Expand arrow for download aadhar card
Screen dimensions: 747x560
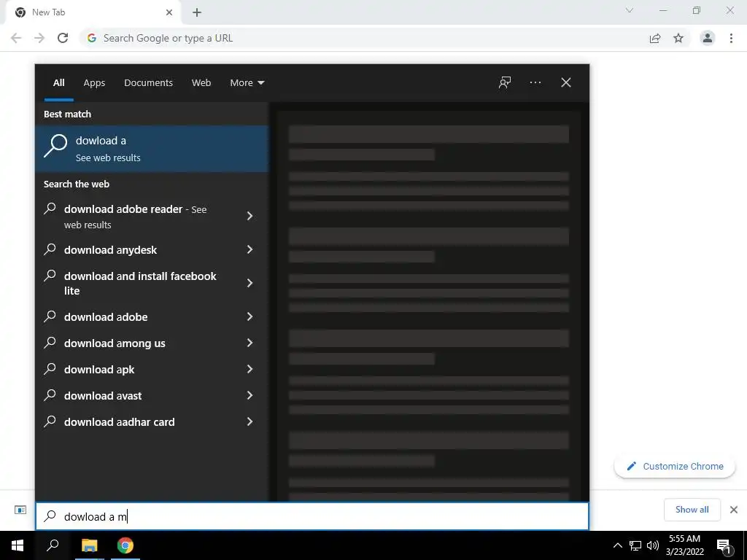(x=249, y=421)
